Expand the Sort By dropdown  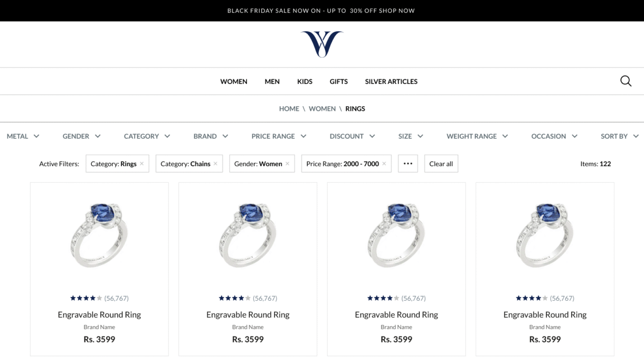(620, 136)
